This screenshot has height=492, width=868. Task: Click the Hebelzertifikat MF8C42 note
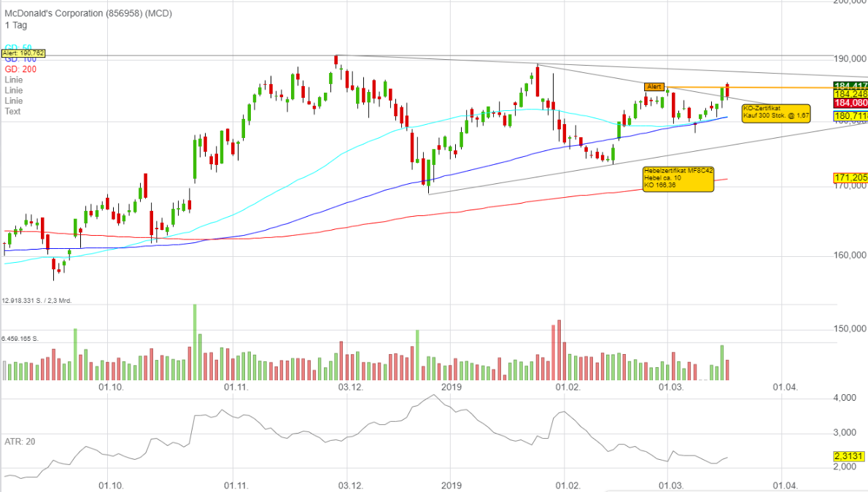(x=677, y=179)
